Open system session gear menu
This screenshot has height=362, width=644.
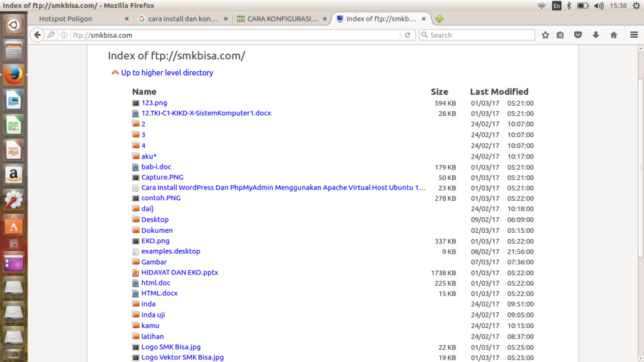click(636, 6)
